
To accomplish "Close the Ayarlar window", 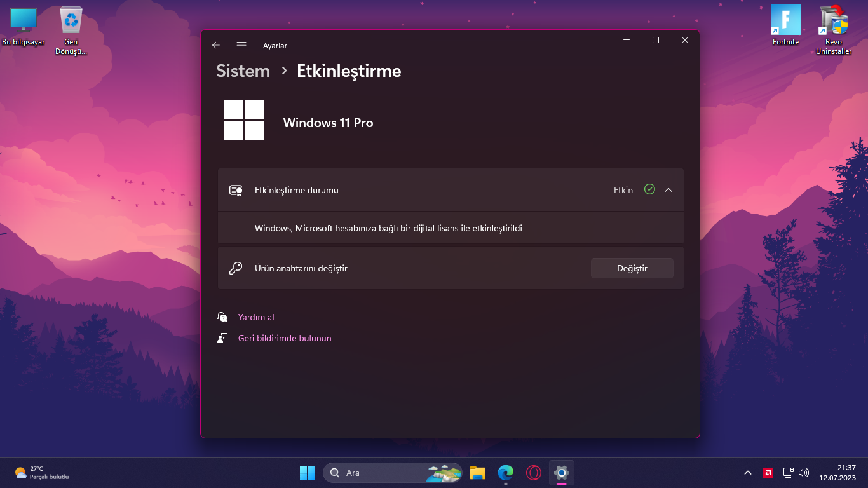I will [x=685, y=40].
